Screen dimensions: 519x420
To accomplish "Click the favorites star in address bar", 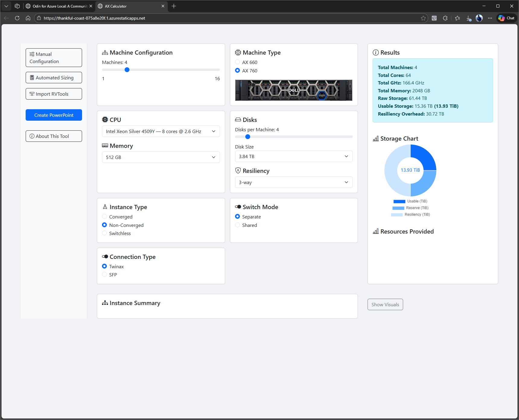I will (x=423, y=18).
